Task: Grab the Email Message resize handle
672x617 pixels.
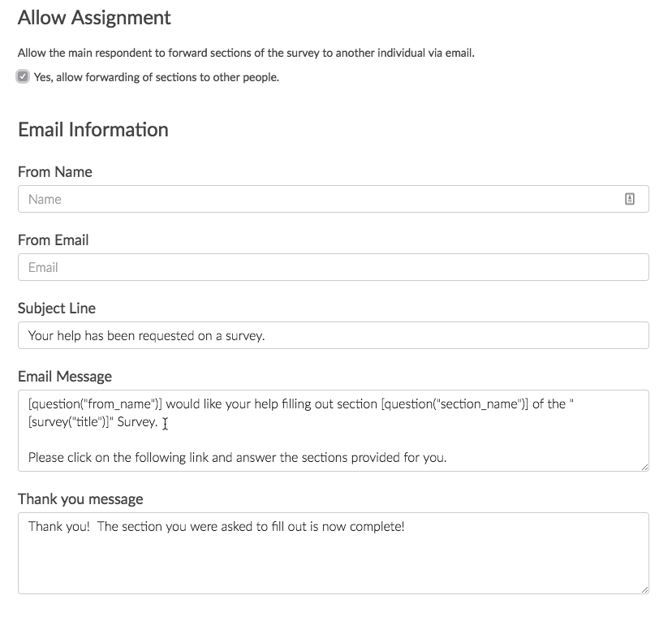Action: pyautogui.click(x=644, y=467)
